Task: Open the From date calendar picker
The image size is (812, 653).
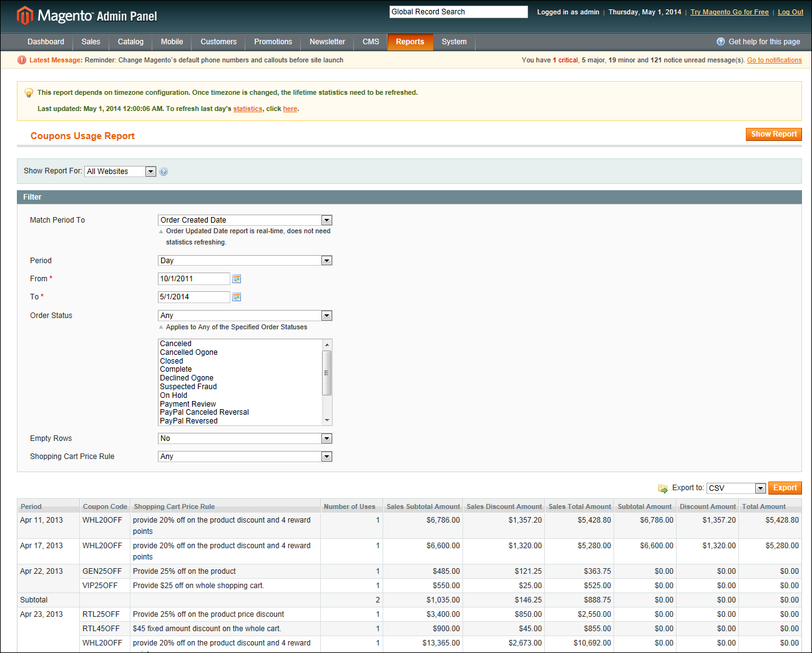Action: tap(237, 279)
